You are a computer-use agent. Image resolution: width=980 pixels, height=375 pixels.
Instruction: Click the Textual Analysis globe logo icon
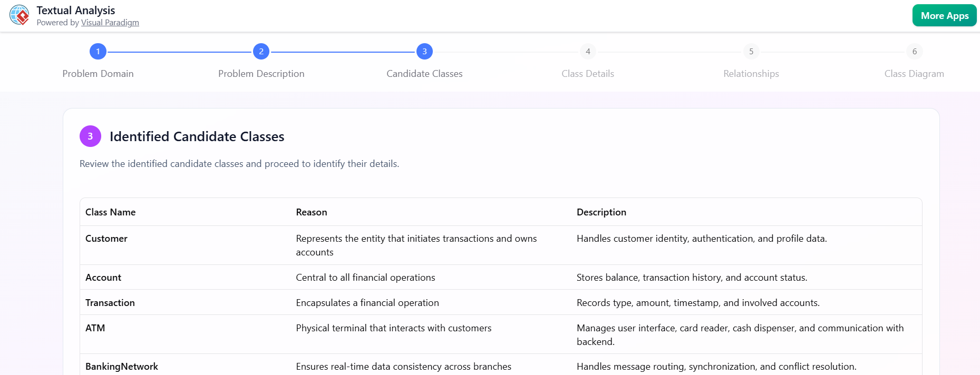20,15
